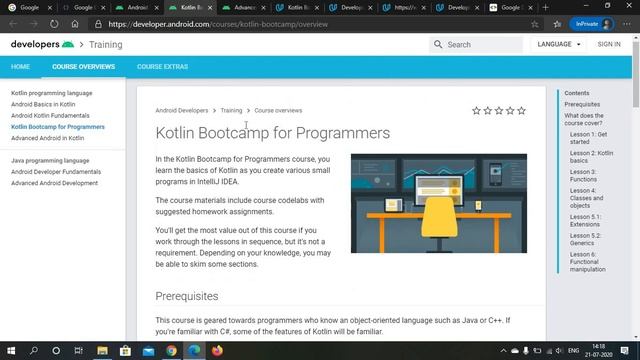Open Advanced Android in Kotlin link
The height and width of the screenshot is (360, 640).
tap(48, 138)
